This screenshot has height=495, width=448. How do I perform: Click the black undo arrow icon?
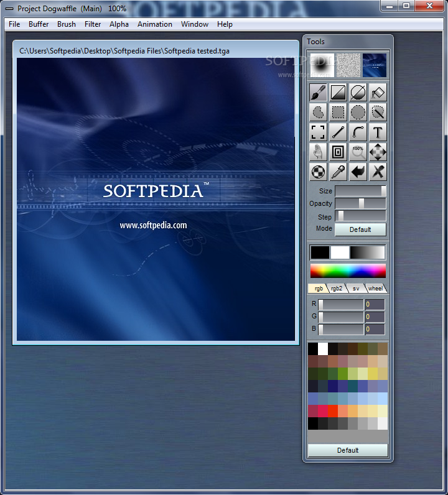click(x=358, y=172)
